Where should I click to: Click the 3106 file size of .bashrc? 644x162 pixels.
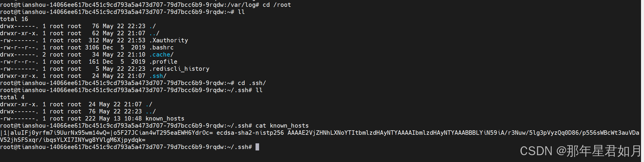(92, 47)
